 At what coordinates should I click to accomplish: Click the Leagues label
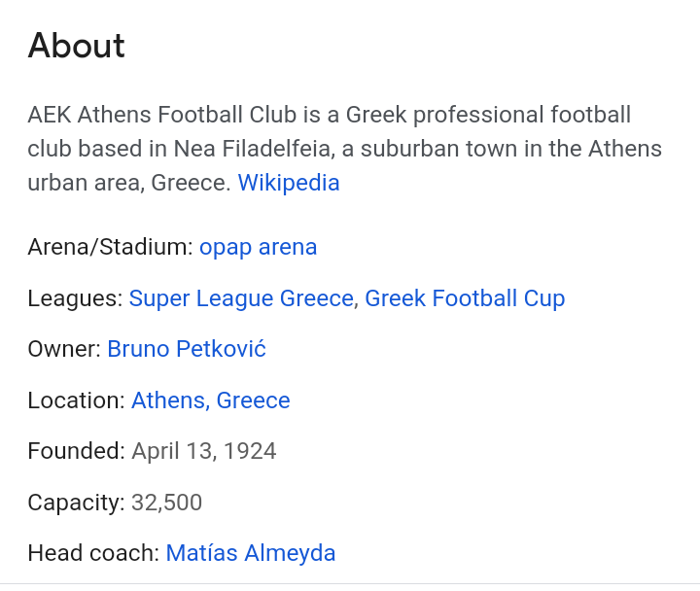pos(75,298)
